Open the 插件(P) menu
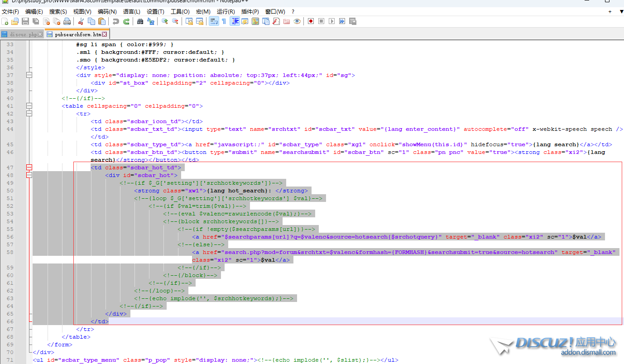Viewport: 624px width, 364px height. [250, 11]
